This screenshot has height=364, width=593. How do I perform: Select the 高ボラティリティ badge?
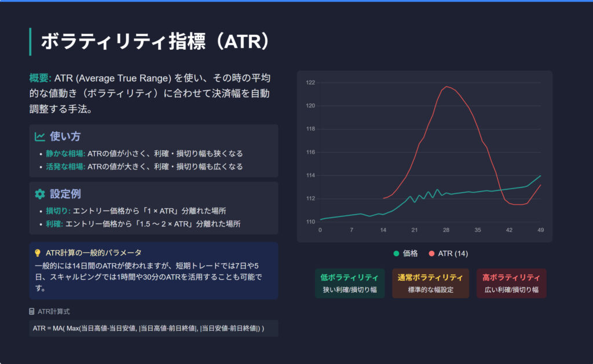tap(511, 283)
